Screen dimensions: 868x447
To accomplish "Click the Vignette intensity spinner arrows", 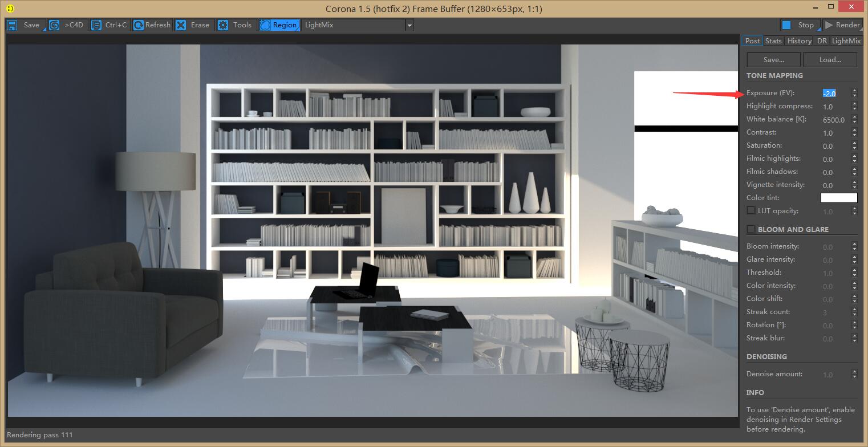I will 854,185.
